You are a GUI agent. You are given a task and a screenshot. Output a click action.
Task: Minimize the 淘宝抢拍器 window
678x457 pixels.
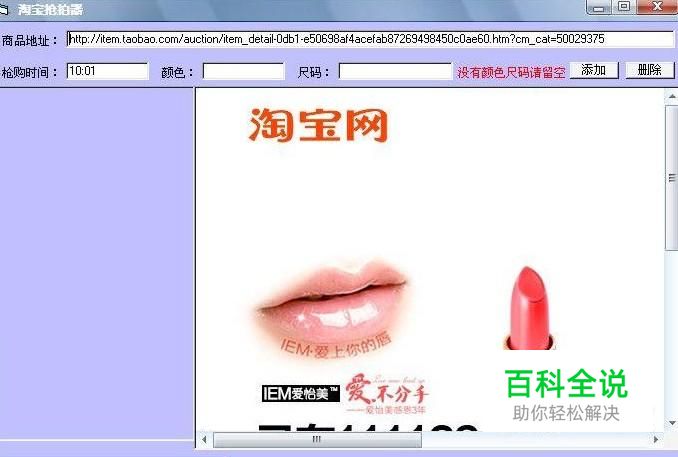coord(598,7)
